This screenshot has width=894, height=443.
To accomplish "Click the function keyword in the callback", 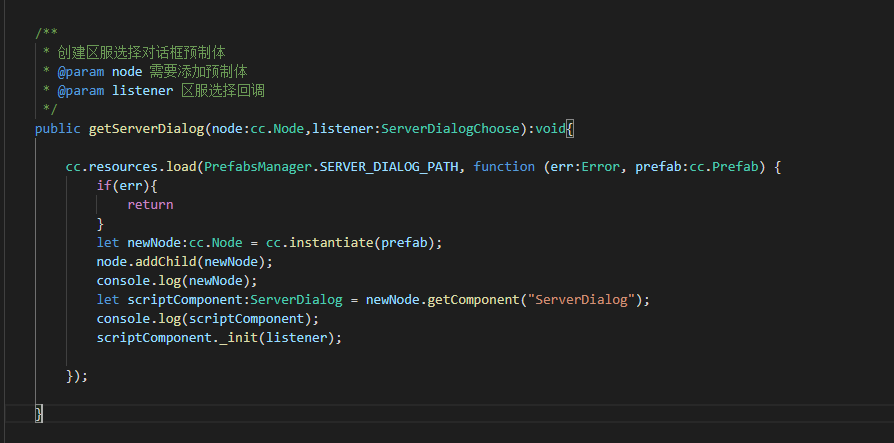I will 504,167.
